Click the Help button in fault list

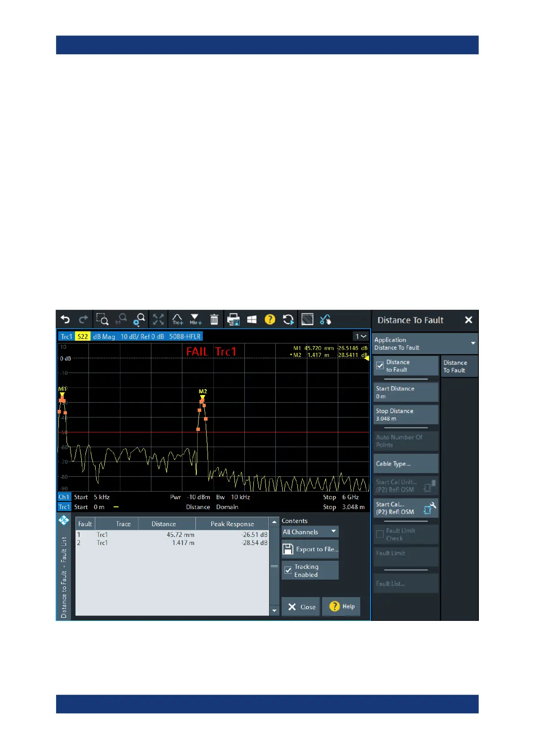pos(341,607)
